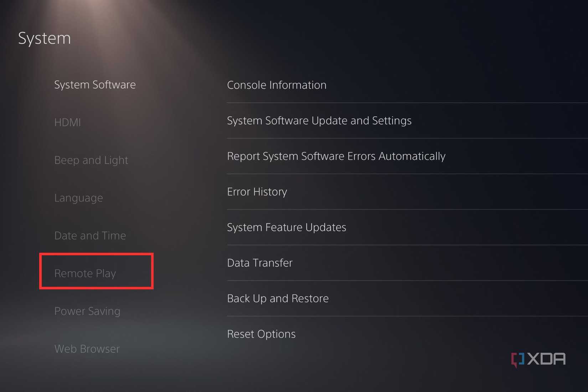Viewport: 588px width, 392px height.
Task: Open System Feature Updates
Action: pyautogui.click(x=287, y=227)
